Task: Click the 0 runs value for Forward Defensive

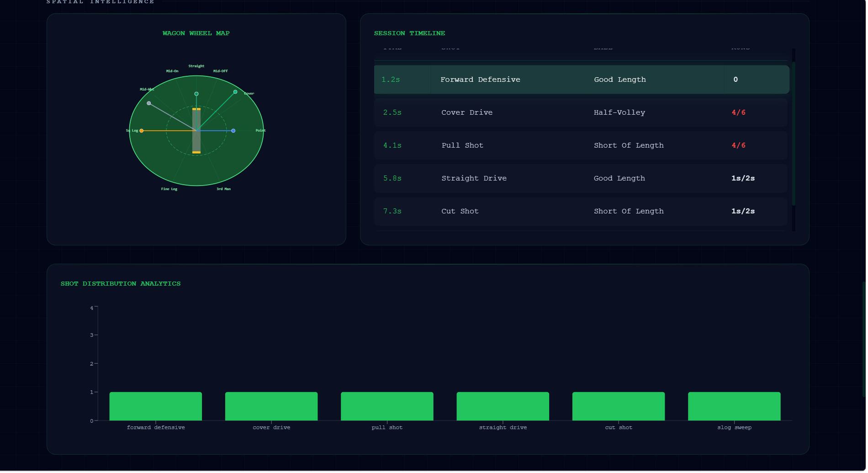Action: 736,80
